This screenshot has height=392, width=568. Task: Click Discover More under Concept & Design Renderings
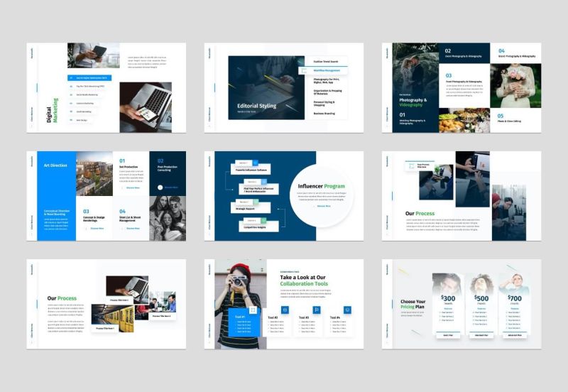coord(97,229)
